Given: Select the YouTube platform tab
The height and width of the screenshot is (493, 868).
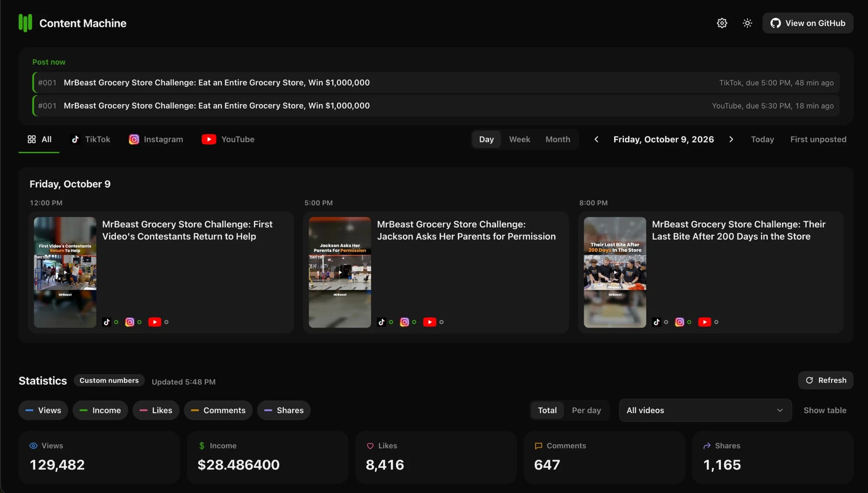Looking at the screenshot, I should [228, 139].
